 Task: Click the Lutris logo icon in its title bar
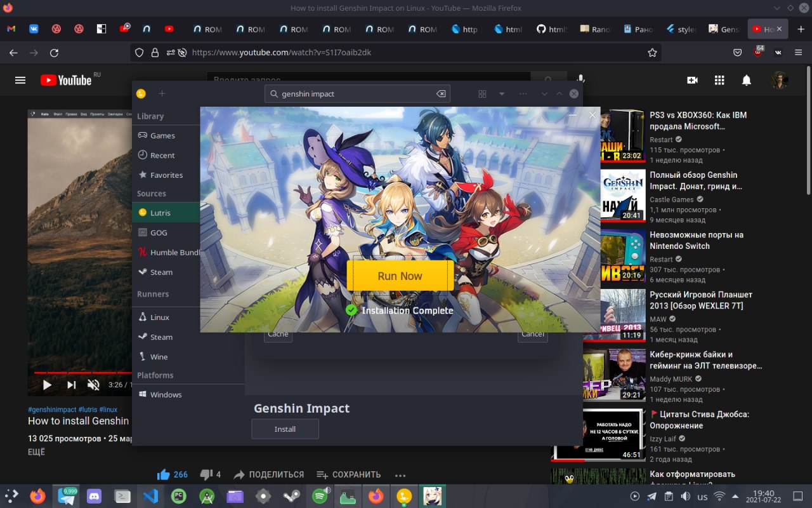[141, 93]
